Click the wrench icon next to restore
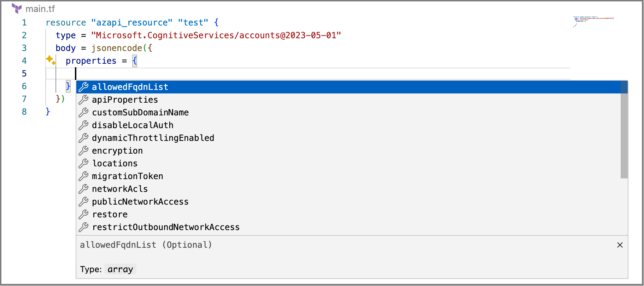 coord(83,214)
